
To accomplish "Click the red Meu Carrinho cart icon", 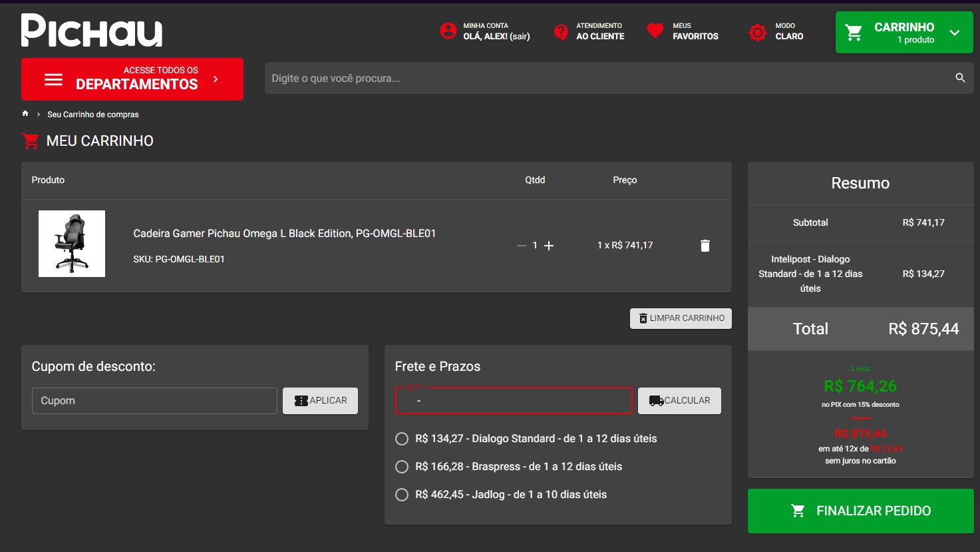I will [x=31, y=140].
